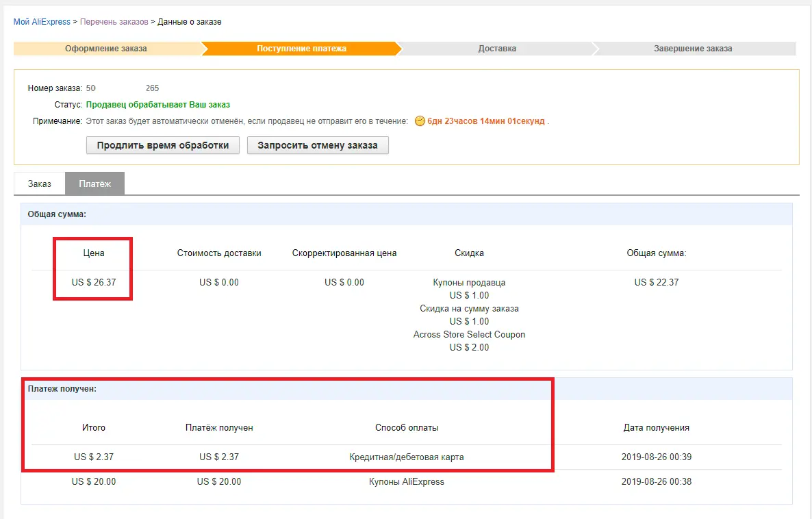This screenshot has height=519, width=812.
Task: Click the Стоимость доставки column header
Action: [219, 253]
